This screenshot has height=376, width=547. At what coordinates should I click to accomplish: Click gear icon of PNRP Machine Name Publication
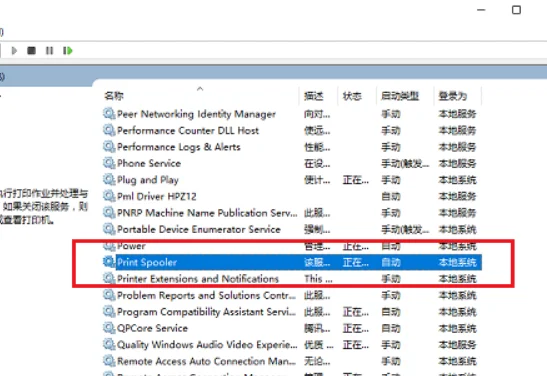click(x=109, y=212)
